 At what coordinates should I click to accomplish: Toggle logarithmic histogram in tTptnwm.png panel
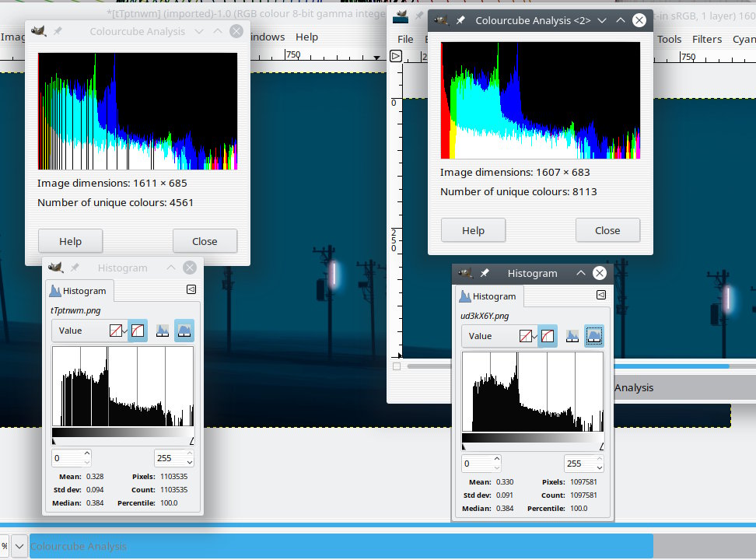tap(184, 331)
